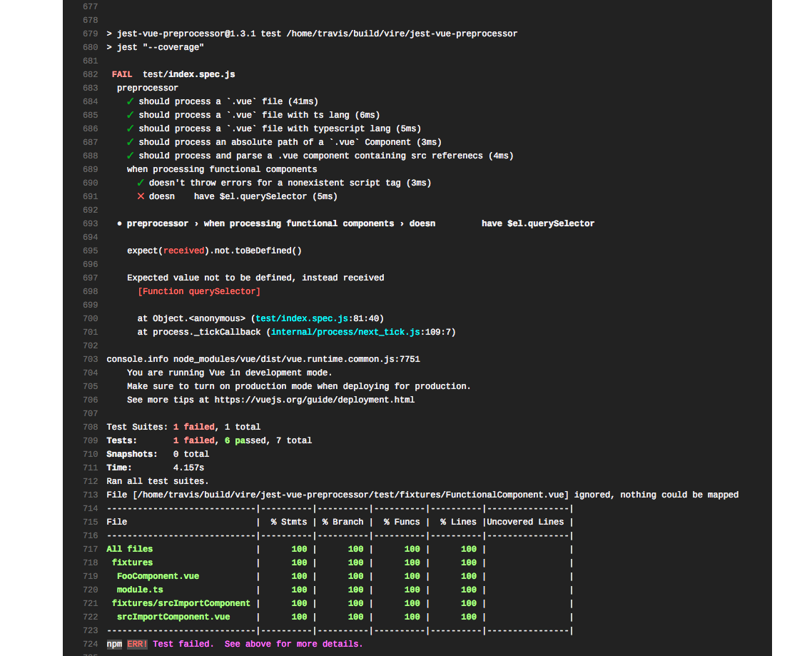Click the '% Stmts' column header
The width and height of the screenshot is (812, 656).
click(x=289, y=522)
